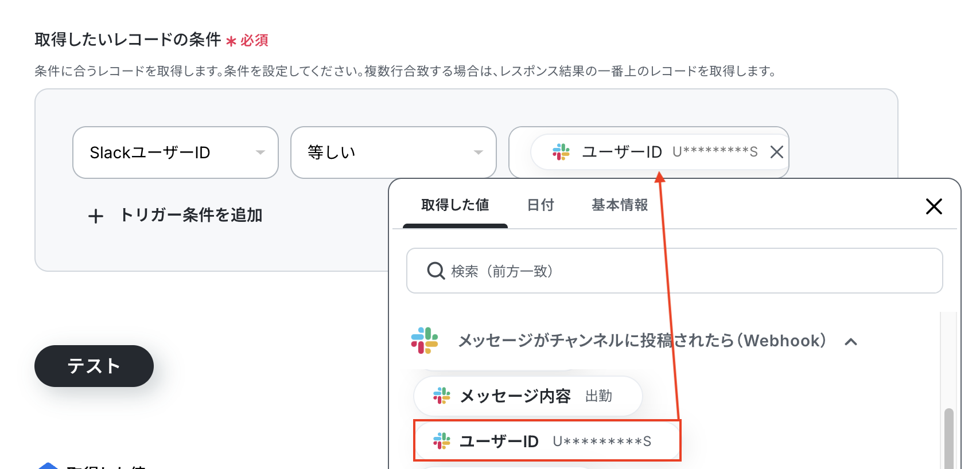Select the 取得した値 tab
The image size is (980, 469).
point(455,205)
